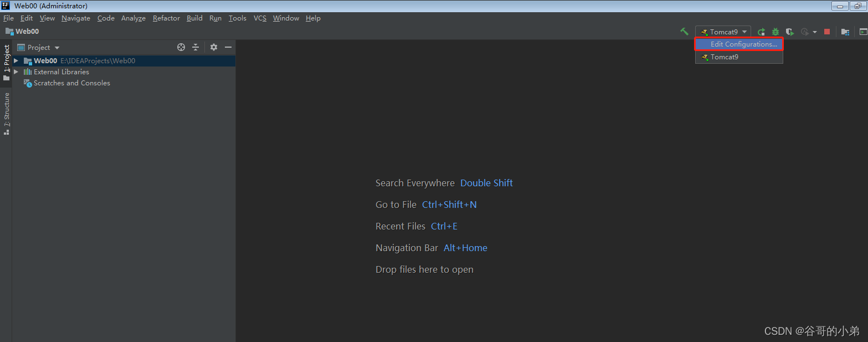Select Scratches and Consoles row
The height and width of the screenshot is (342, 868).
124,83
